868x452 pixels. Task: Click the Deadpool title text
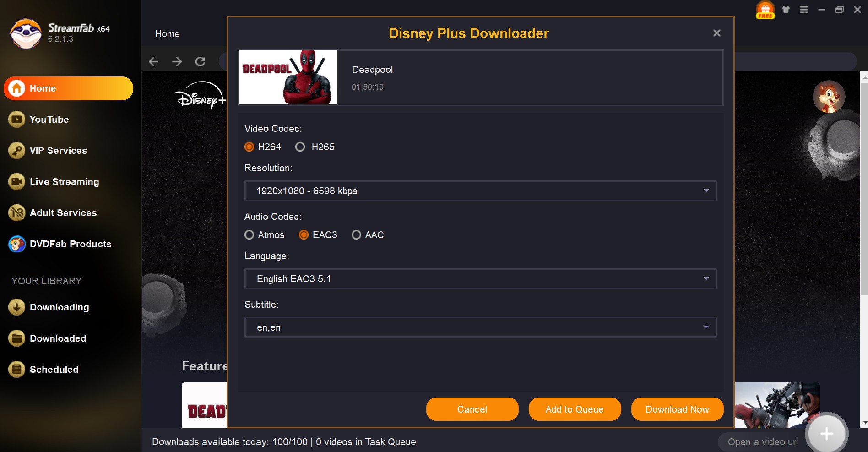(x=372, y=70)
